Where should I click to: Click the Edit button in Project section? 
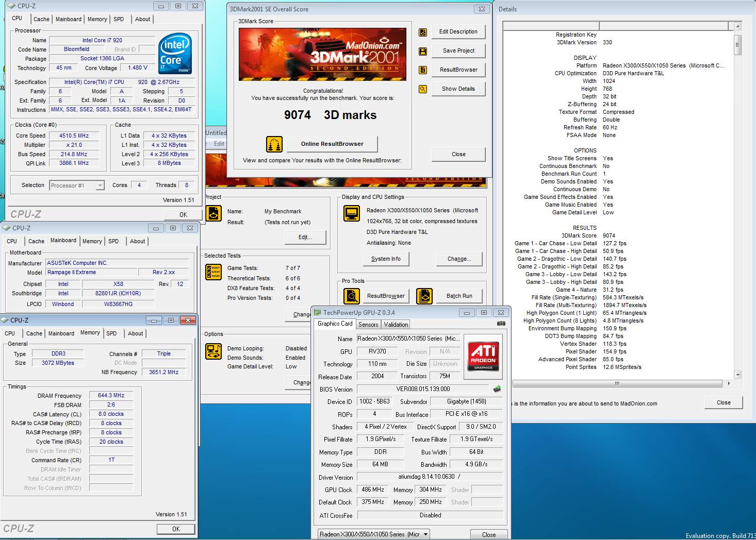305,238
